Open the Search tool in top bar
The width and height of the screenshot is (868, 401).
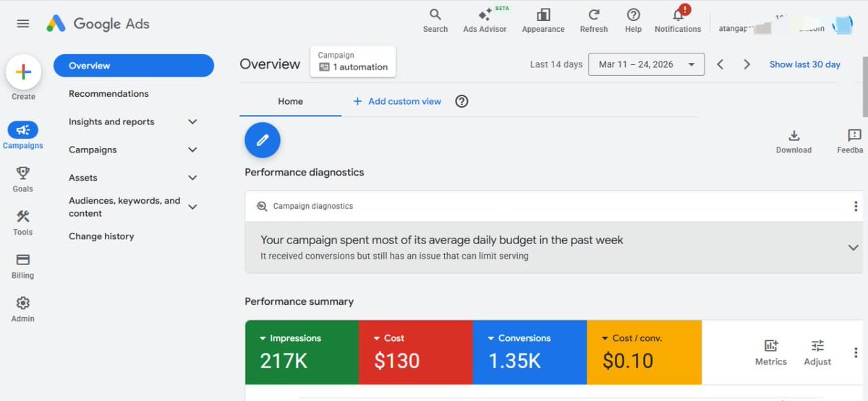435,20
